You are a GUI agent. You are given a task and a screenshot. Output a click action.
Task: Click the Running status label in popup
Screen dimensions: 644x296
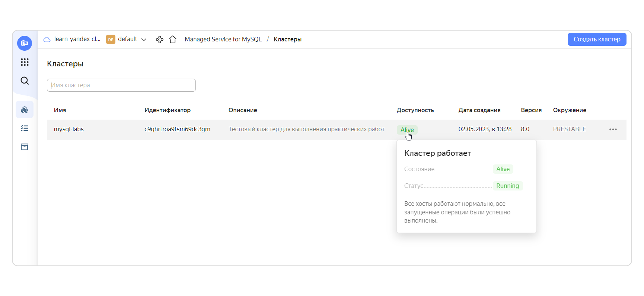point(508,186)
